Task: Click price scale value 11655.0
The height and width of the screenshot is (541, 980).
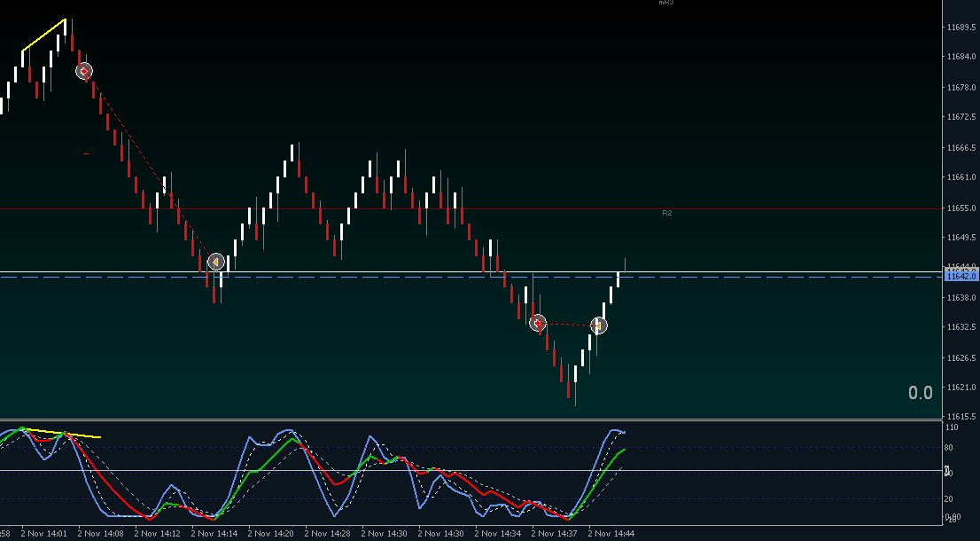Action: [x=962, y=208]
